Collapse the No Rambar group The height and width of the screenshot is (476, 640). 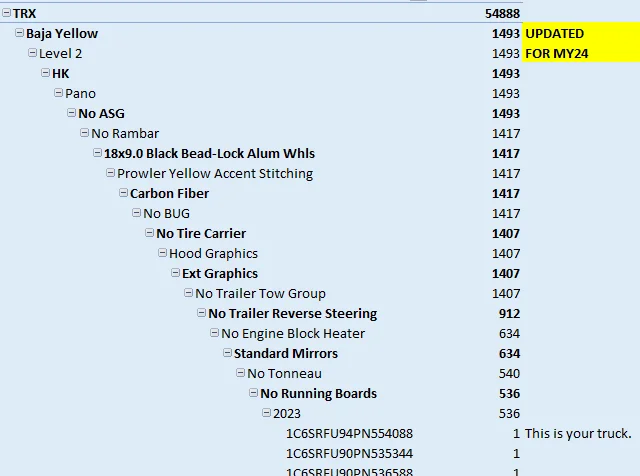coord(84,133)
